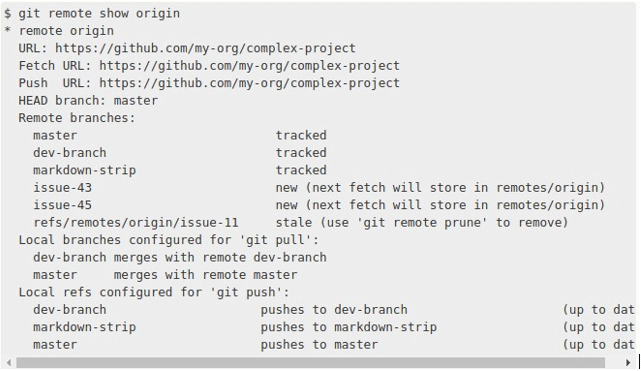Click the command text 'git remote show origin'
Image resolution: width=641 pixels, height=371 pixels.
tap(99, 13)
